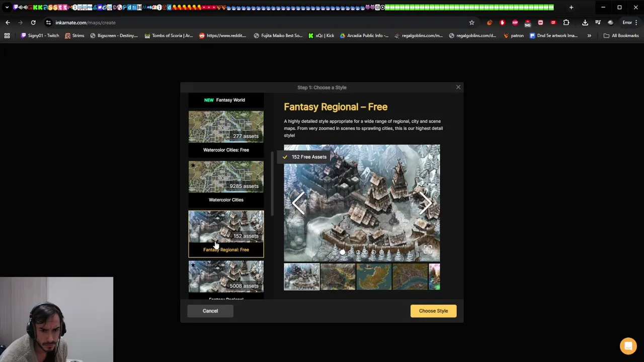Click the extension icon with 945 badge
Screen dimensions: 644x362
coord(527,23)
